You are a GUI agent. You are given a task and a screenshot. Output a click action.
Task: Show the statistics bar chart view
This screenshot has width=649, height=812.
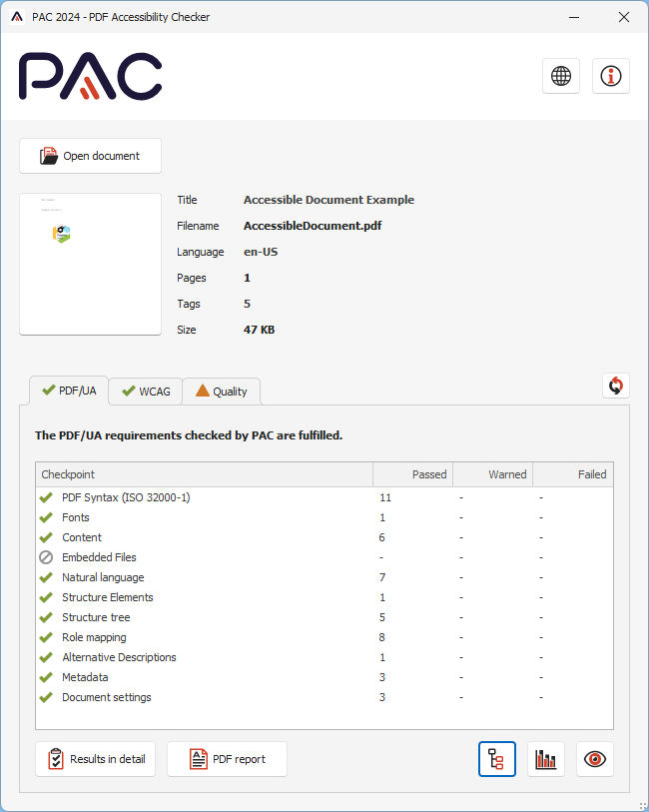coord(546,759)
